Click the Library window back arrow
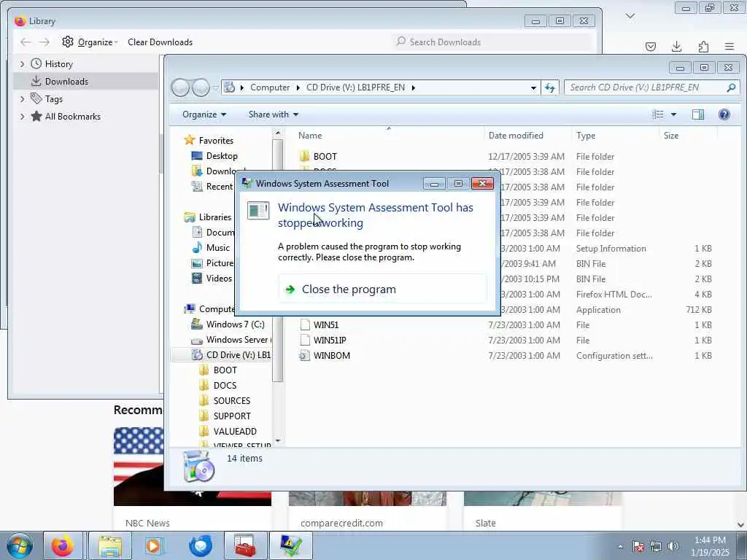Image resolution: width=747 pixels, height=560 pixels. pos(26,42)
